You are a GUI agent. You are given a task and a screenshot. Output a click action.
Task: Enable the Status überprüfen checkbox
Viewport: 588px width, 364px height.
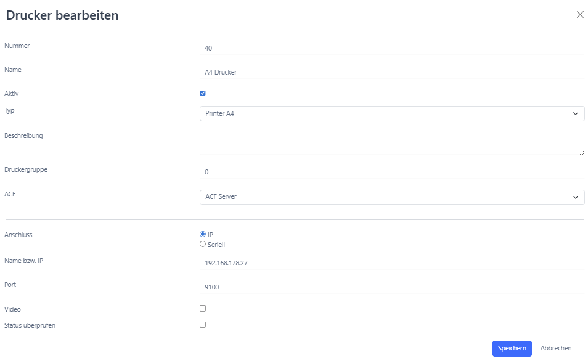tap(203, 325)
